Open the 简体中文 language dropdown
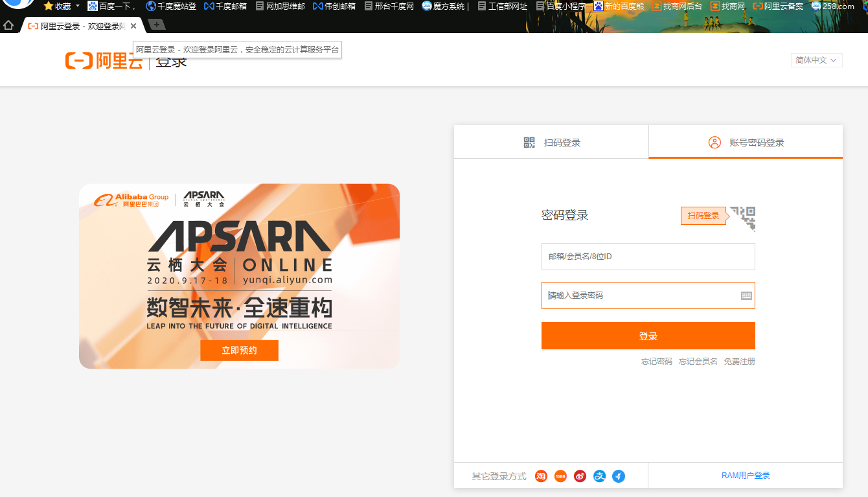 point(816,60)
